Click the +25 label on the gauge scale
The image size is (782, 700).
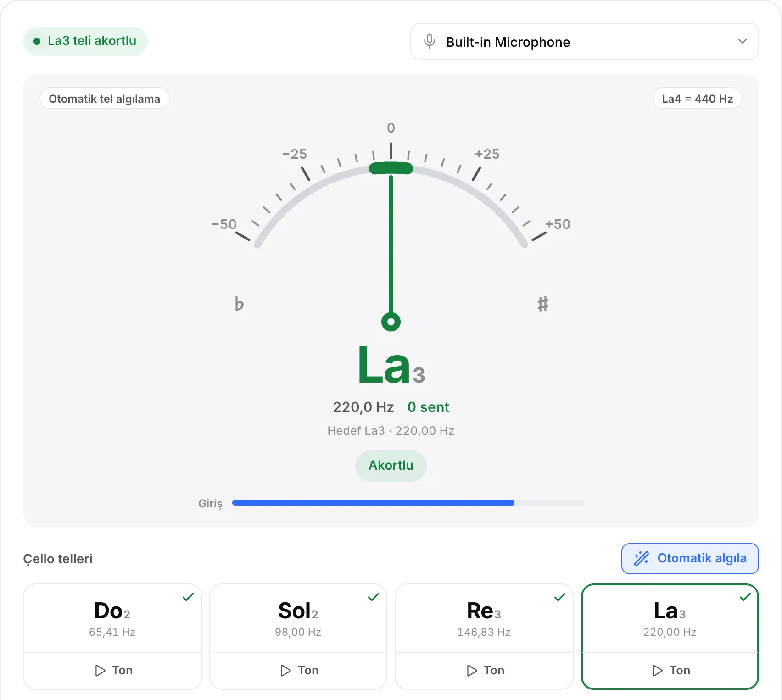tap(487, 154)
